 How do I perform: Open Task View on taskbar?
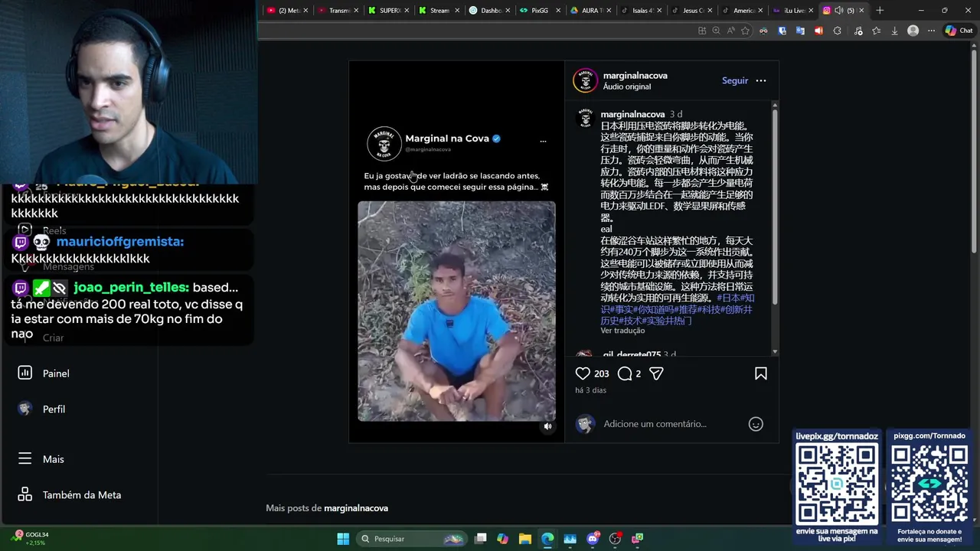(480, 539)
